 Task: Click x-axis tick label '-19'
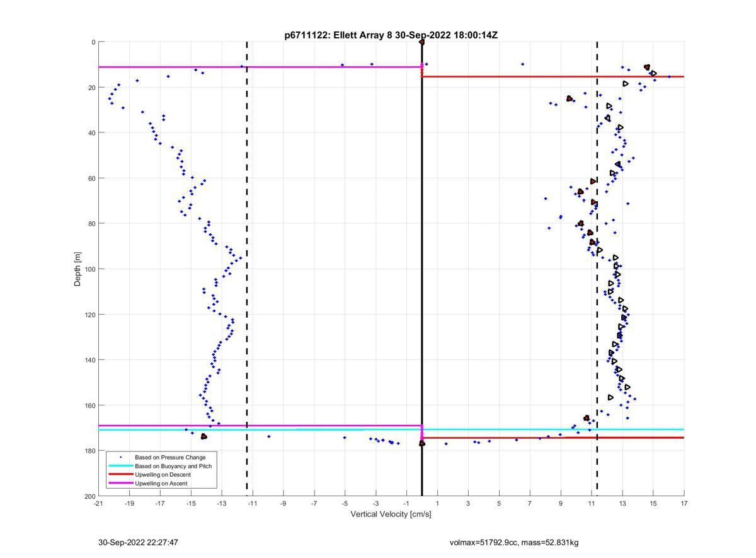[129, 503]
